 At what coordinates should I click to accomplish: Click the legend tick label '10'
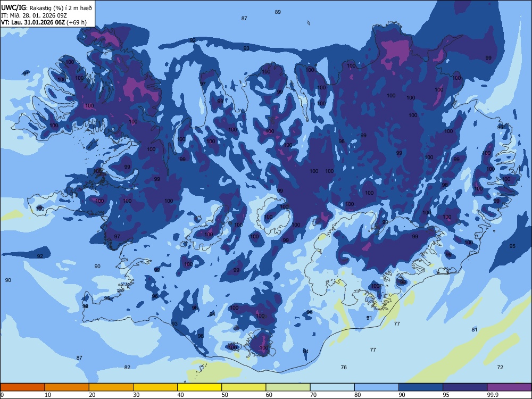(48, 395)
